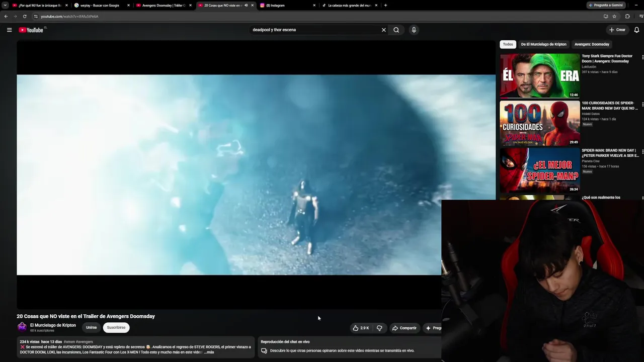
Task: Open the Tony Stark Doctor Doom thumbnail
Action: (540, 75)
